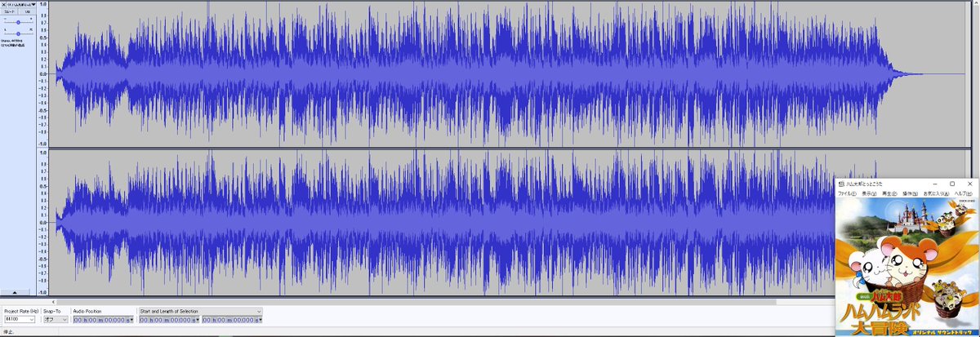Click the Audio Position time field

tap(101, 320)
